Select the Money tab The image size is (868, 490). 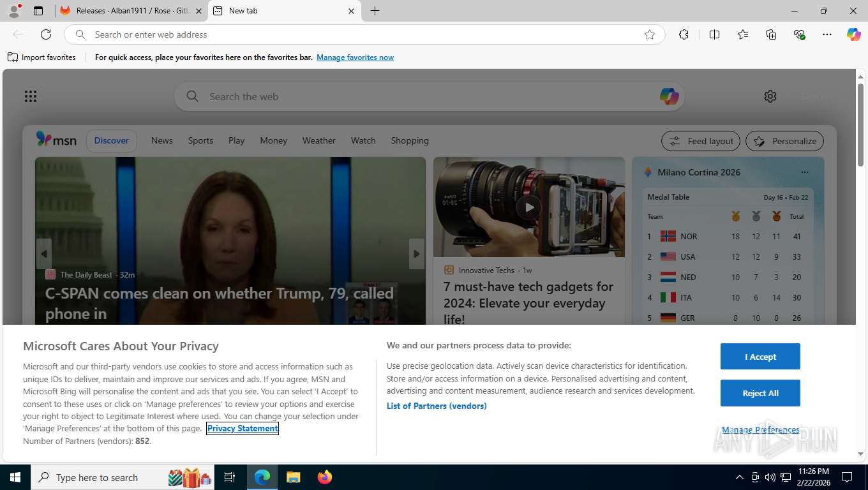click(x=274, y=140)
